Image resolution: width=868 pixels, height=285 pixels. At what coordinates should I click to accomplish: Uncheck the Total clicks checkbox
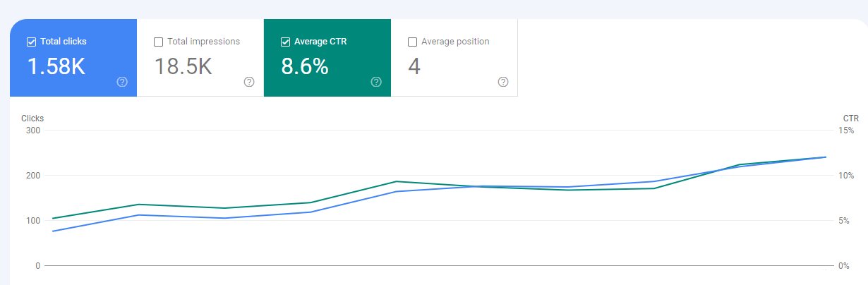click(x=31, y=42)
